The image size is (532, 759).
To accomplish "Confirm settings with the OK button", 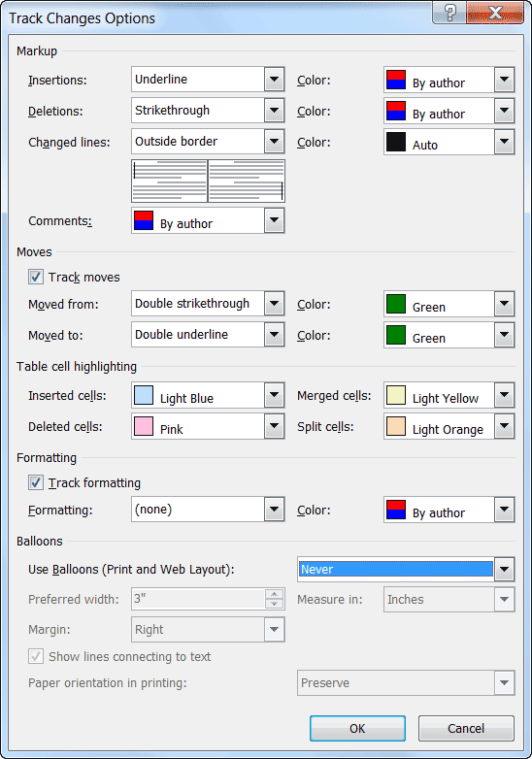I will (x=357, y=728).
